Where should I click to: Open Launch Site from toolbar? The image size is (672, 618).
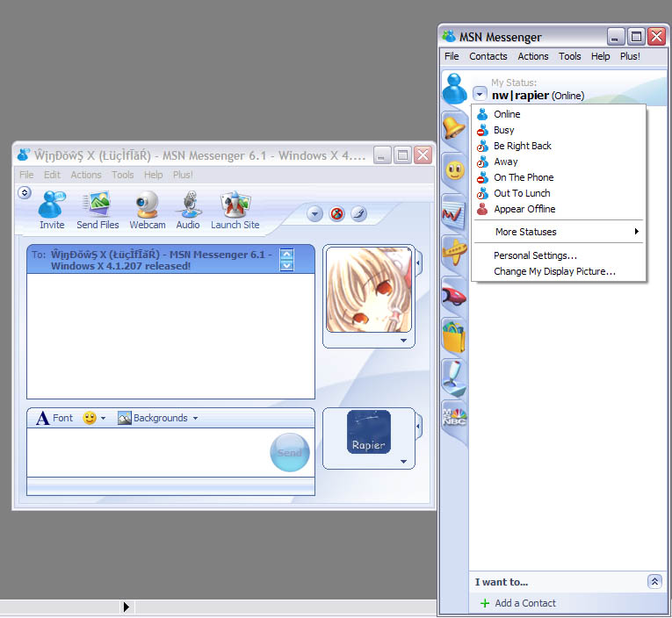point(235,210)
